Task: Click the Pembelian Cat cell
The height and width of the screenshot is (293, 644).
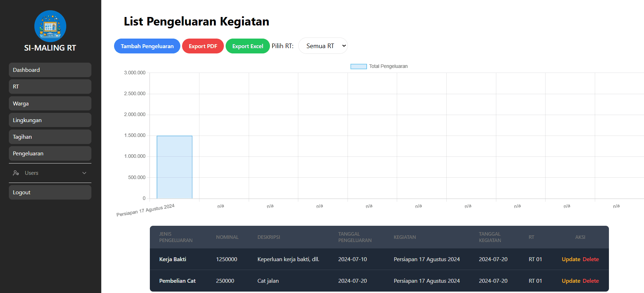Action: click(177, 281)
